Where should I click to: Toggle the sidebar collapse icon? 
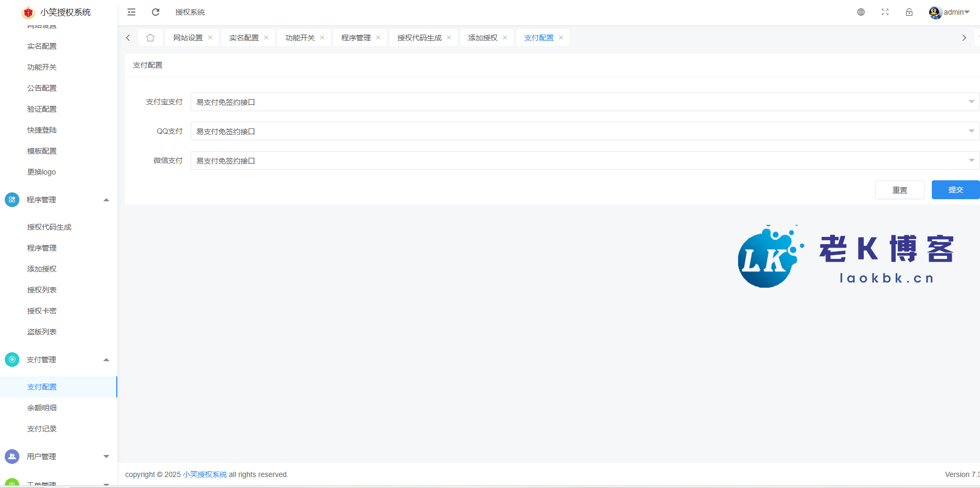click(131, 12)
